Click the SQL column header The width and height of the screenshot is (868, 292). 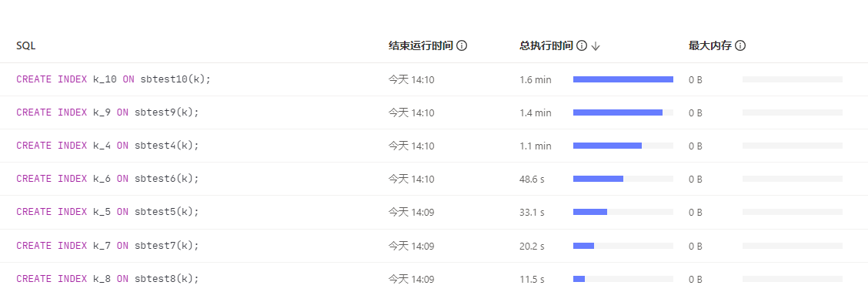pos(26,46)
